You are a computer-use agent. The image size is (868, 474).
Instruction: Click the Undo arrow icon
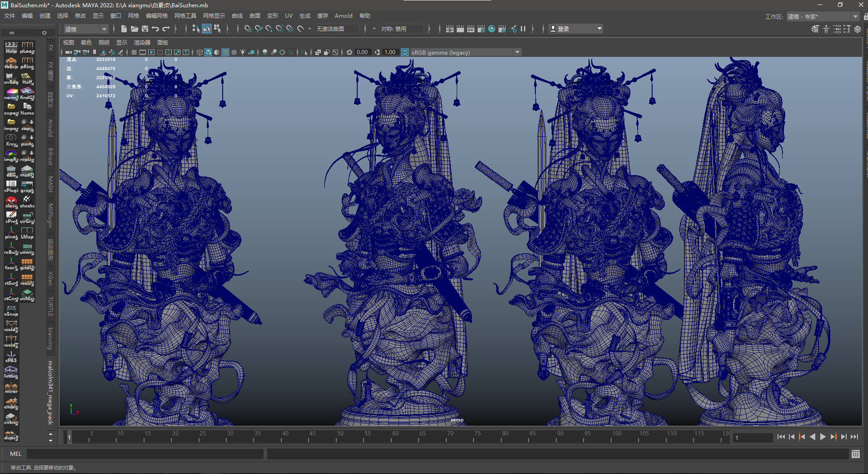155,29
